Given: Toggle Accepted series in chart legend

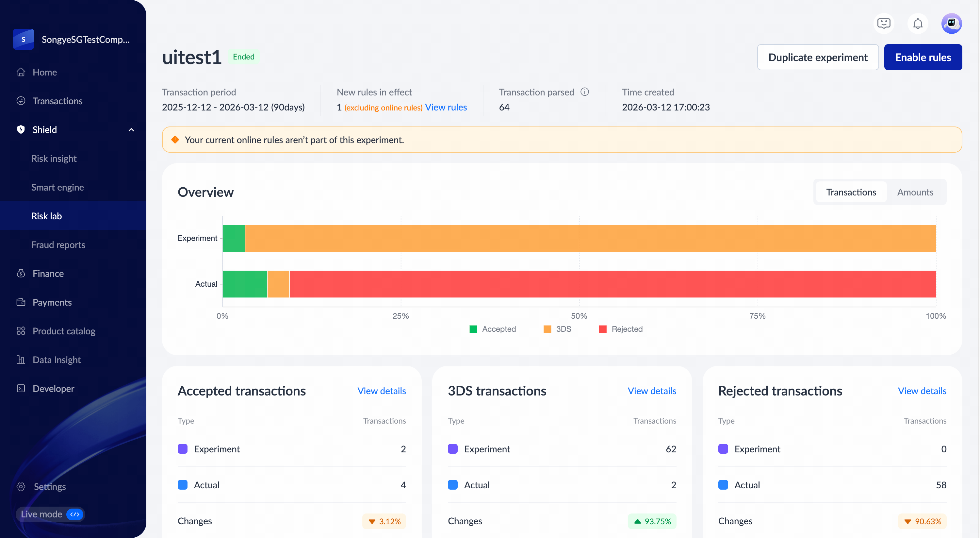Looking at the screenshot, I should tap(493, 329).
